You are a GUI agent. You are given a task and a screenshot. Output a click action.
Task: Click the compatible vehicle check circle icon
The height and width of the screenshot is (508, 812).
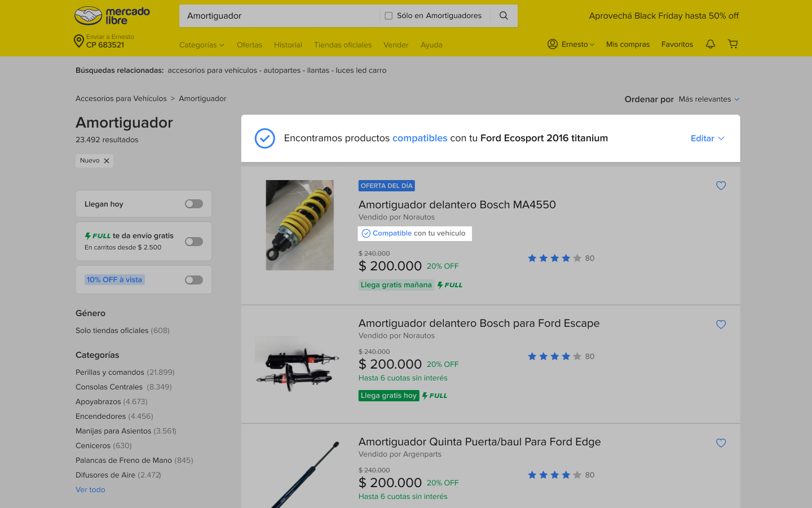pyautogui.click(x=264, y=138)
